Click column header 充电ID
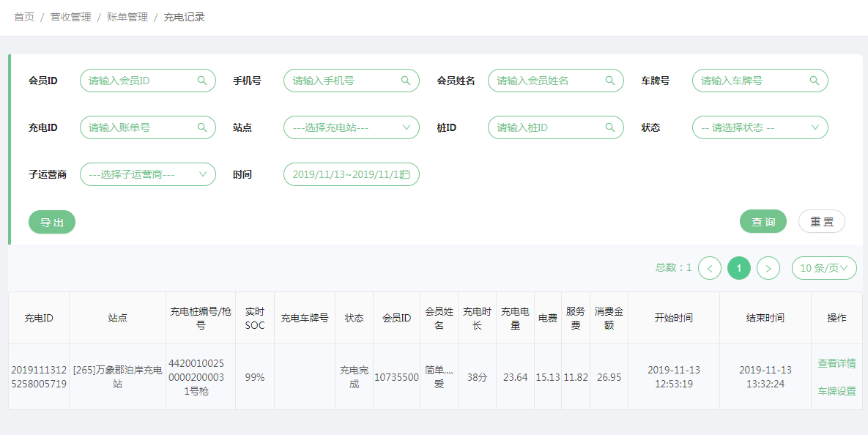 (39, 319)
